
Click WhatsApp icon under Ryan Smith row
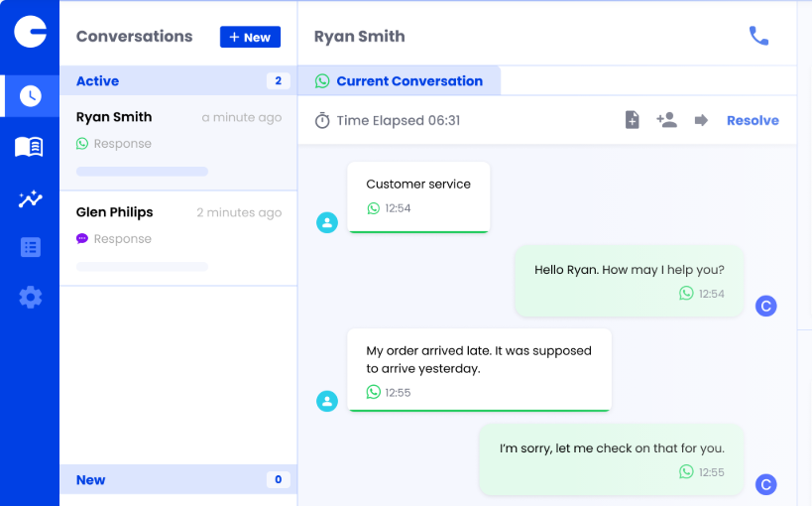(82, 143)
